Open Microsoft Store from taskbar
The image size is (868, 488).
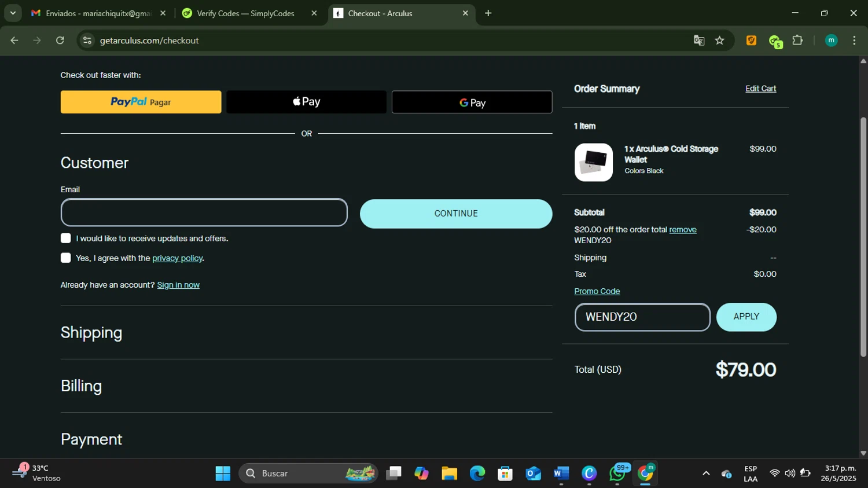tap(505, 474)
